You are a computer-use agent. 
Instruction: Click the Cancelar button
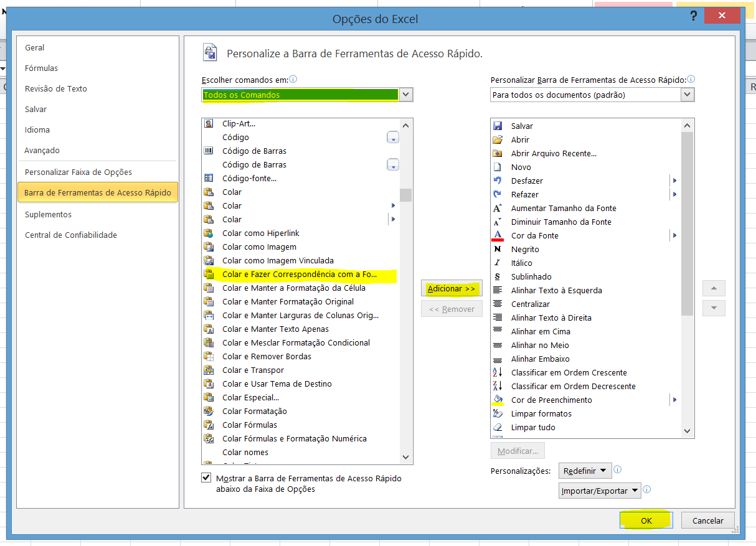708,520
